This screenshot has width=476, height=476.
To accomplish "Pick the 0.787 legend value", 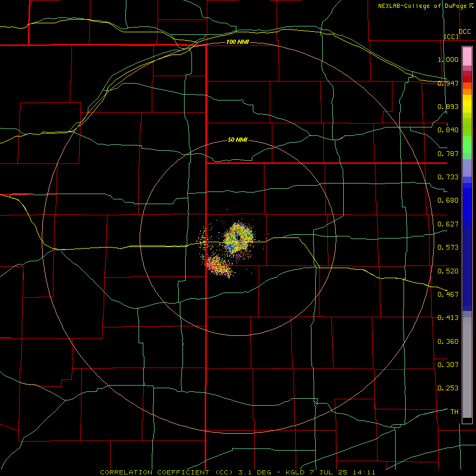I will pyautogui.click(x=448, y=153).
